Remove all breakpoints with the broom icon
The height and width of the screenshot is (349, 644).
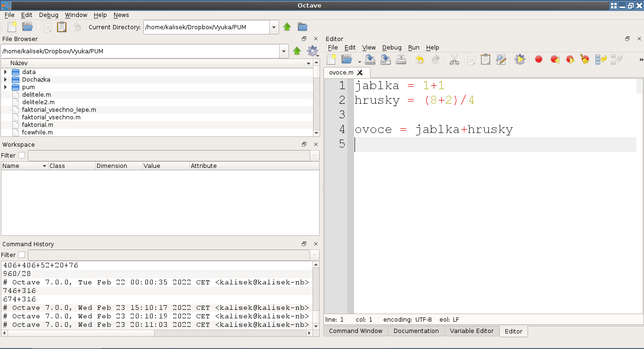click(x=585, y=59)
